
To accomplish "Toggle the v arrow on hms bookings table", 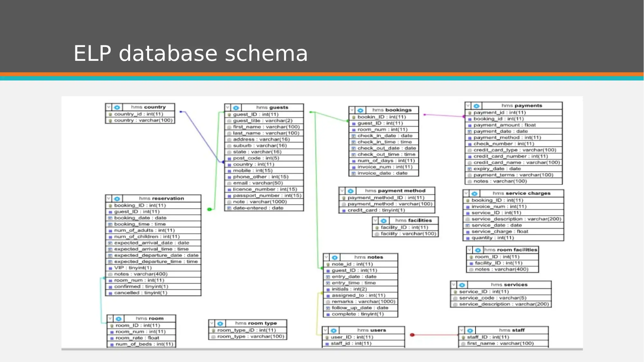I will (352, 110).
